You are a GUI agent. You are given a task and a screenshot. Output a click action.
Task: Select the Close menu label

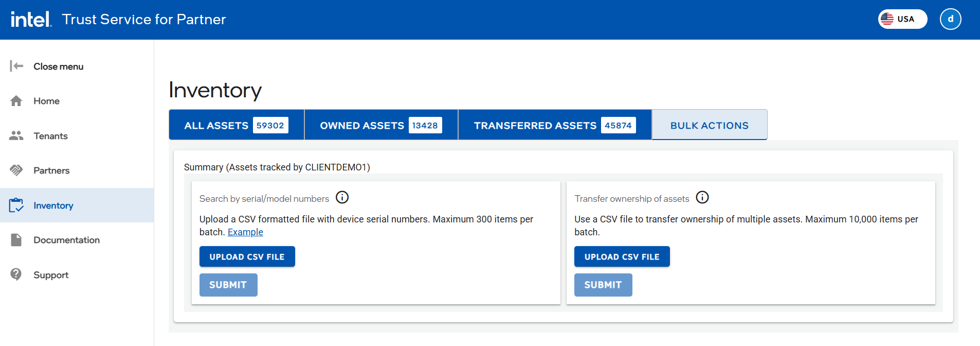58,66
